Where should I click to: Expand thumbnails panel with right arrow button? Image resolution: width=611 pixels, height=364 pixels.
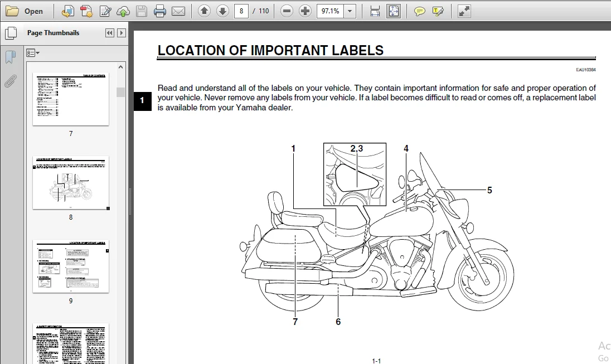[x=122, y=33]
